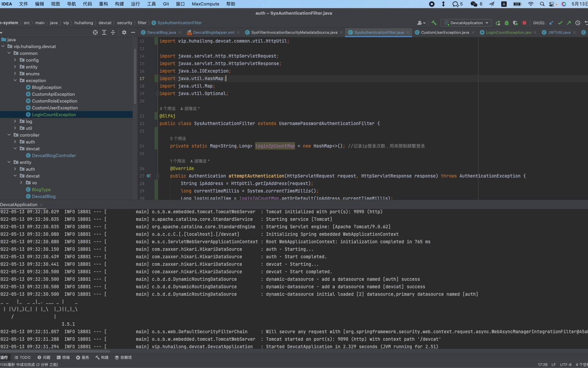
Task: Close the DevcatApplication run tab
Action: 41,204
